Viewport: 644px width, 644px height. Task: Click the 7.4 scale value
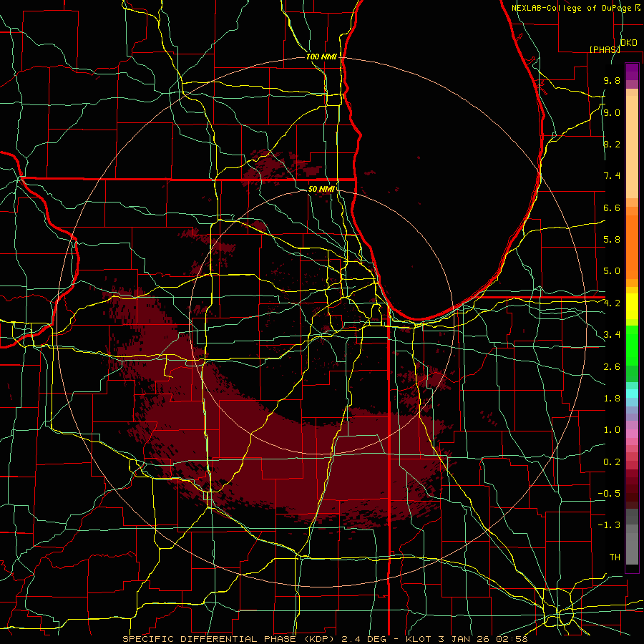[x=612, y=176]
